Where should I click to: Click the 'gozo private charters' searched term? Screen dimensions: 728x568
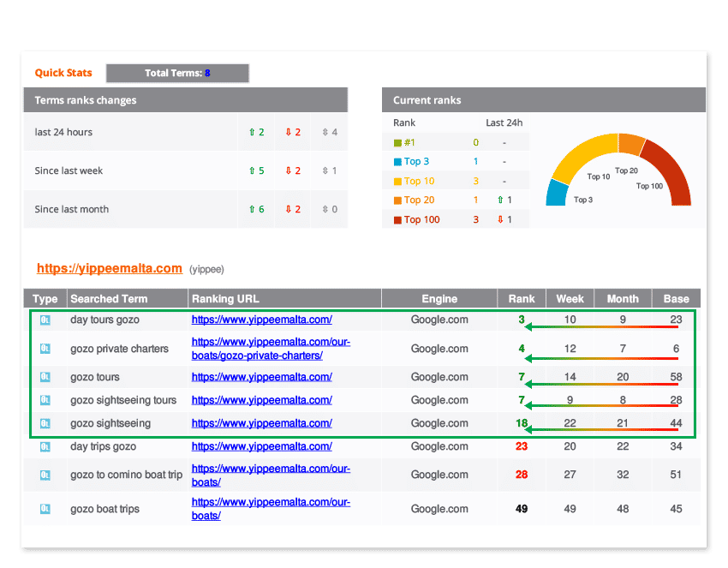(x=119, y=349)
